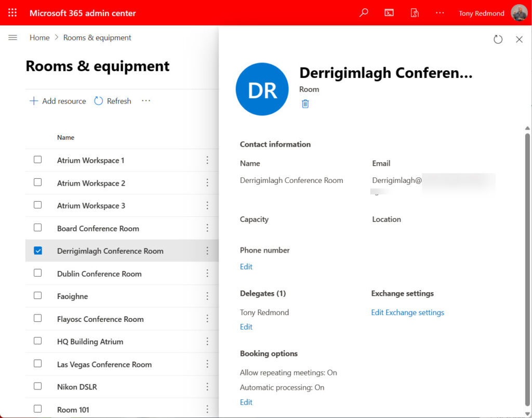Go to Home breadcrumb link
532x418 pixels.
pyautogui.click(x=39, y=37)
